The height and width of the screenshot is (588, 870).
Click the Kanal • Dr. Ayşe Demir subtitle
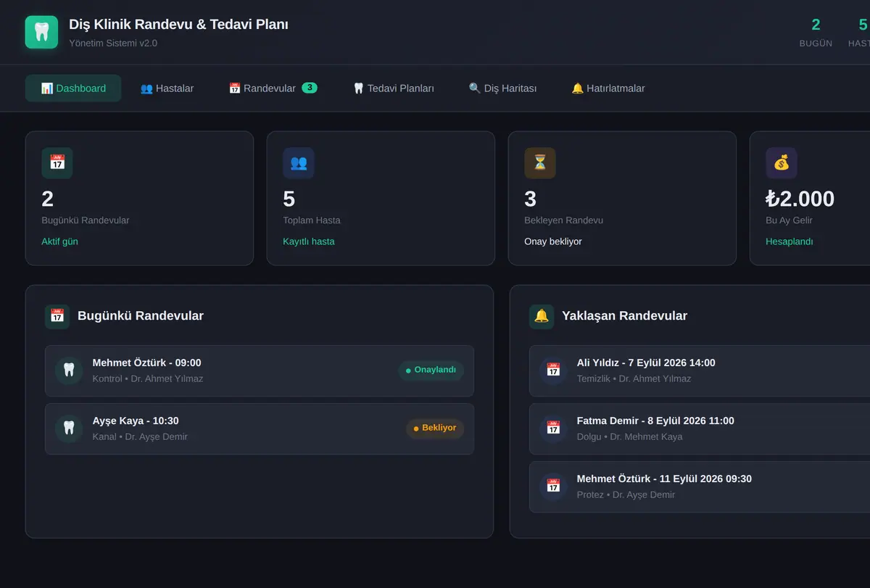[140, 436]
